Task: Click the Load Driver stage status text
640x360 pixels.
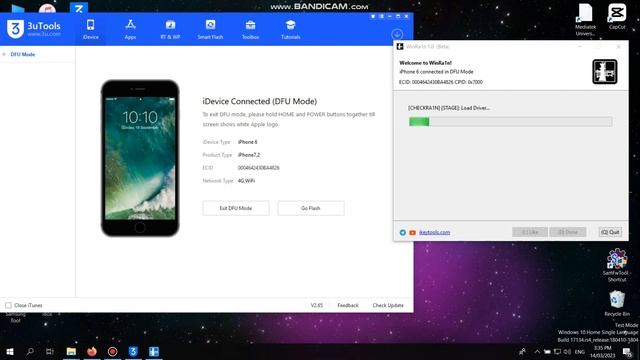Action: click(x=449, y=108)
